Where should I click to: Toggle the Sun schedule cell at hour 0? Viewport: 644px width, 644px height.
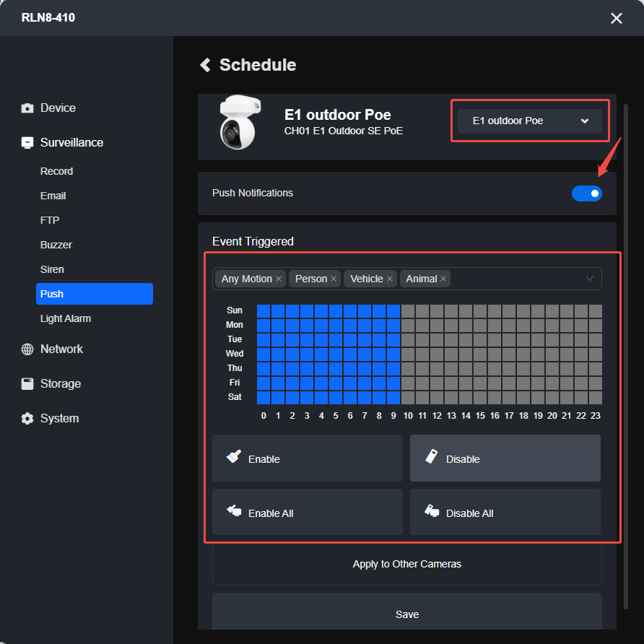click(264, 311)
